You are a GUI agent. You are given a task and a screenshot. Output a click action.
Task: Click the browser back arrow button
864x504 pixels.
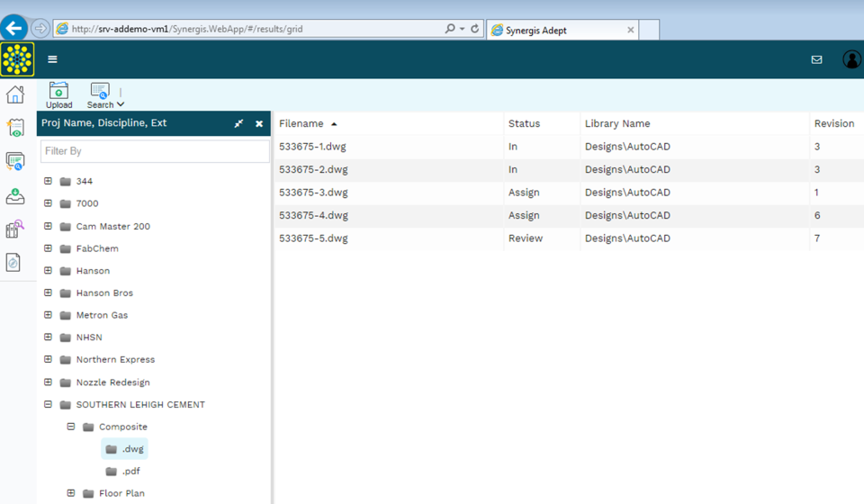13,28
